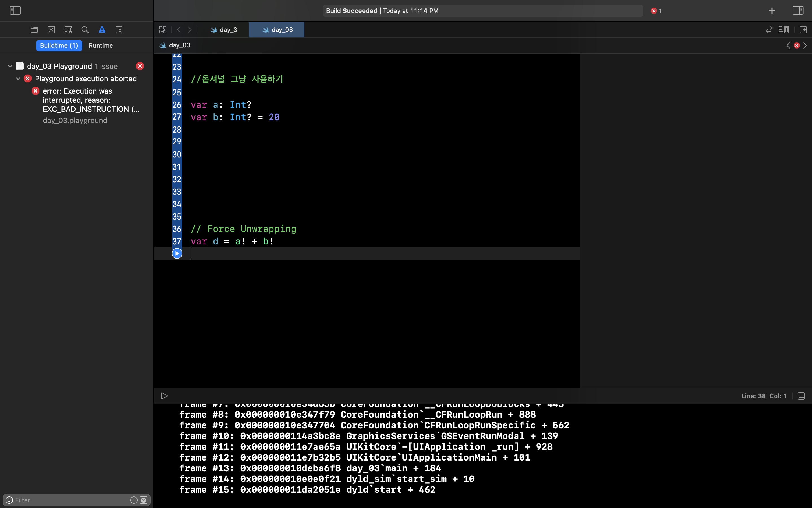The image size is (812, 508).
Task: Open the editor options lines menu
Action: 784,30
